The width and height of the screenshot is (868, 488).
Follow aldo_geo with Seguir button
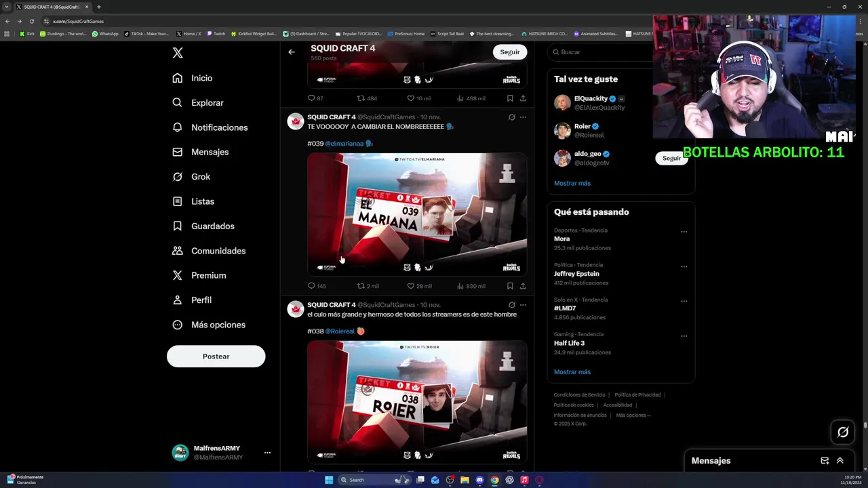point(671,158)
